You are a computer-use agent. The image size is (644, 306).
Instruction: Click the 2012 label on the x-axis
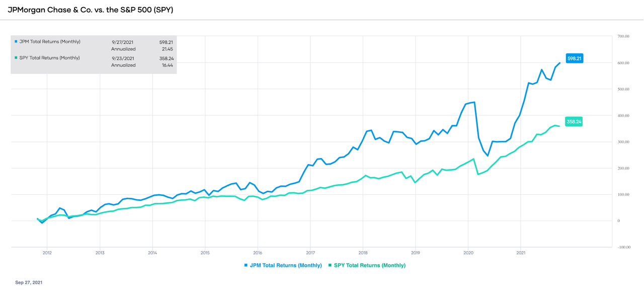pos(47,253)
